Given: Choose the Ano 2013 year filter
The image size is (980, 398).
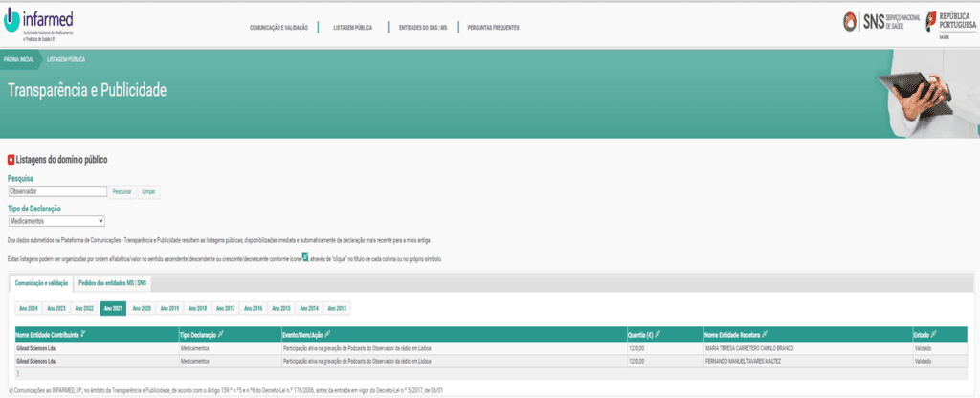Looking at the screenshot, I should pyautogui.click(x=336, y=308).
